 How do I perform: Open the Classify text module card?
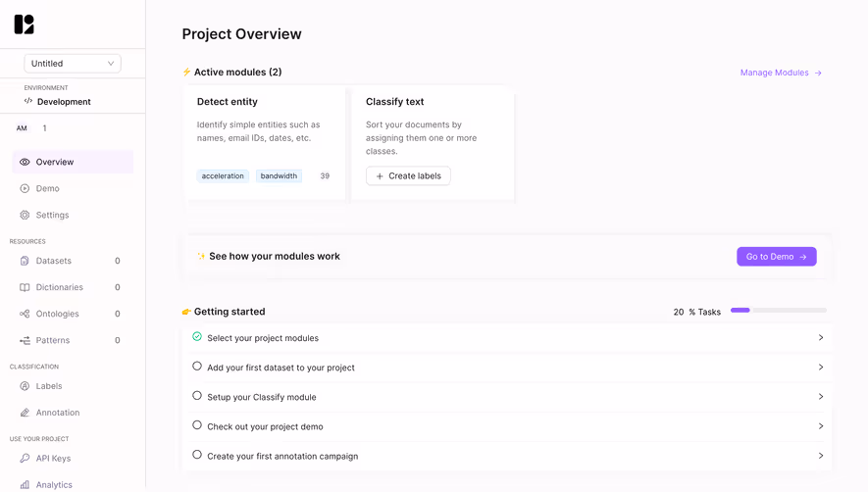pyautogui.click(x=433, y=143)
